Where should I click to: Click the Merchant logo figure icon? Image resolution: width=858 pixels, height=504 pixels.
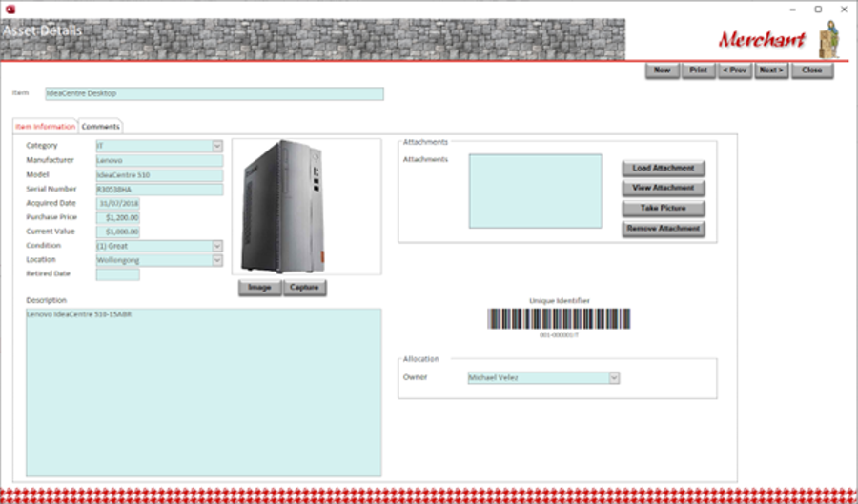(830, 39)
